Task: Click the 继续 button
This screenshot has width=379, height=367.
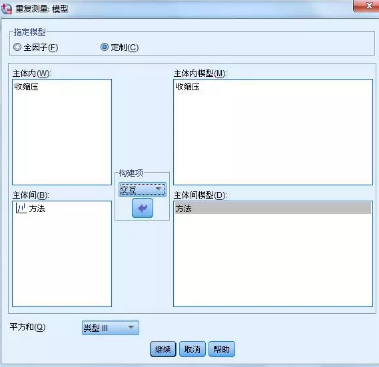Action: tap(163, 349)
